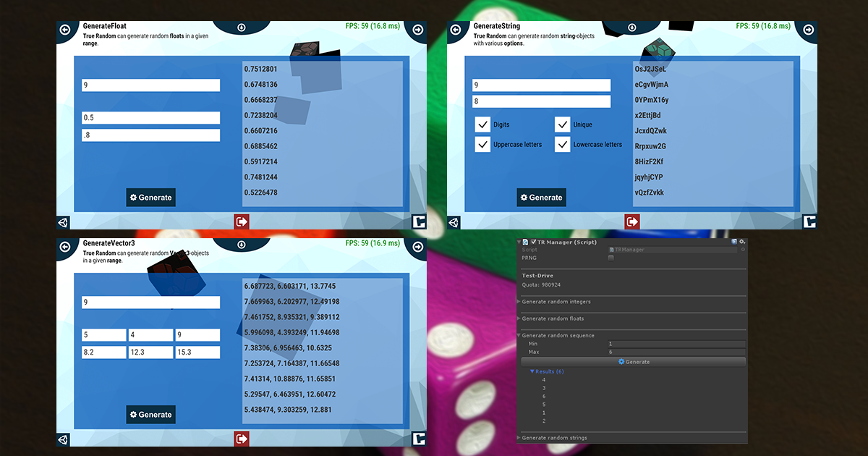
Task: Click the help icon on the TR Manager component header
Action: (x=734, y=242)
